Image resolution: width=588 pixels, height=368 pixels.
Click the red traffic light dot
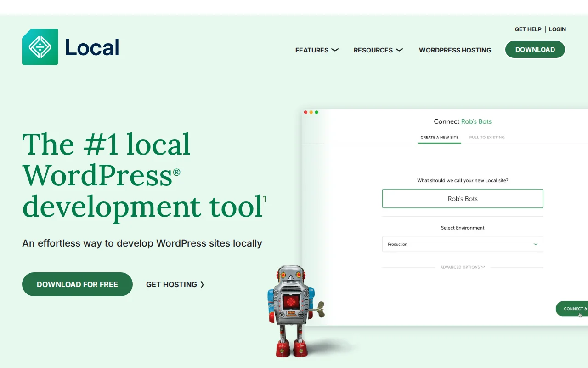click(305, 112)
